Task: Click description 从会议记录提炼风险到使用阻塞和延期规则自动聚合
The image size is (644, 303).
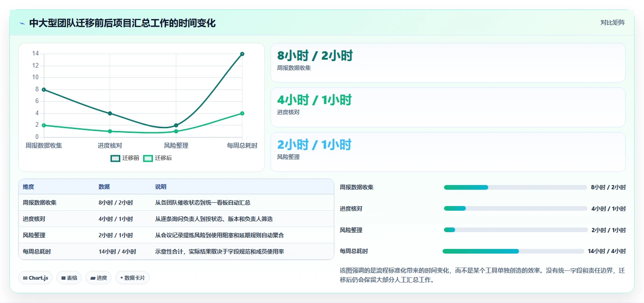Action: pos(220,235)
